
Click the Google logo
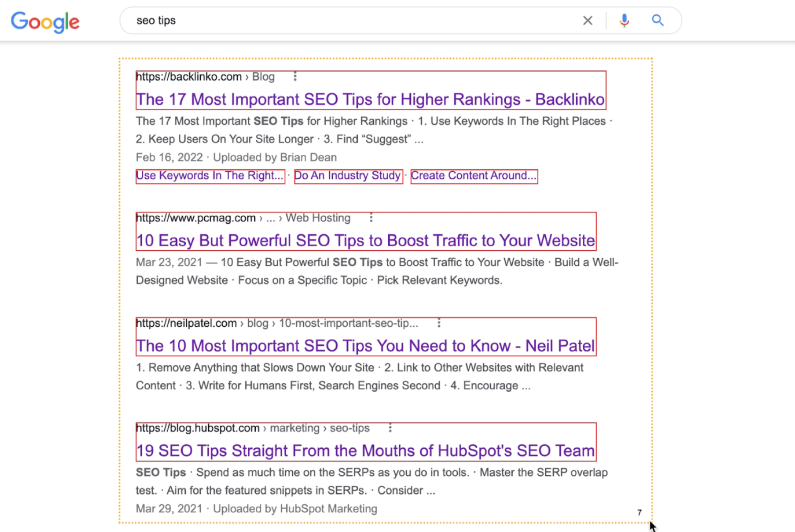tap(45, 22)
